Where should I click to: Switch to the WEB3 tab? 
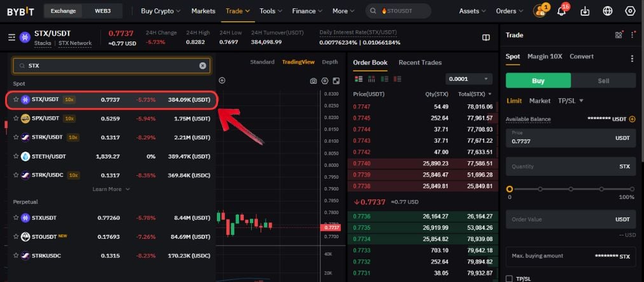103,11
